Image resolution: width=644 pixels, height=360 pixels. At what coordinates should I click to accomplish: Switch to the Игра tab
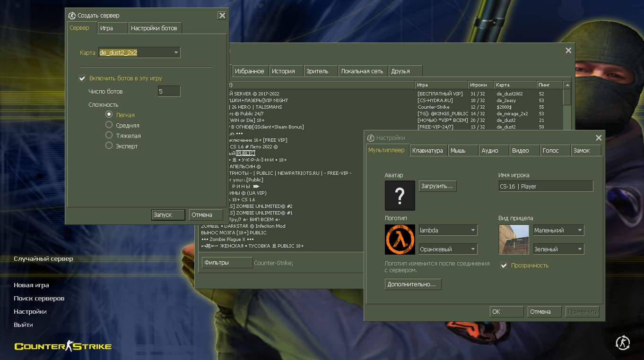point(113,28)
